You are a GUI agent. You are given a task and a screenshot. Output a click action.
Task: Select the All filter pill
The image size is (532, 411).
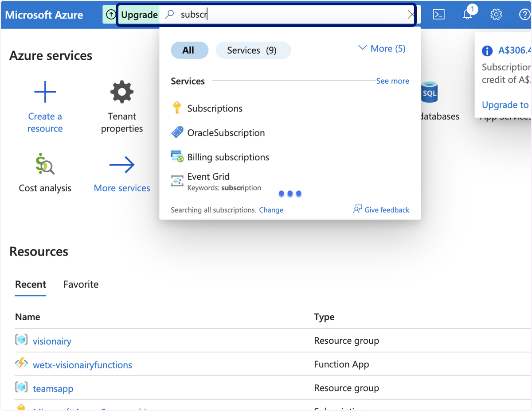click(x=189, y=50)
